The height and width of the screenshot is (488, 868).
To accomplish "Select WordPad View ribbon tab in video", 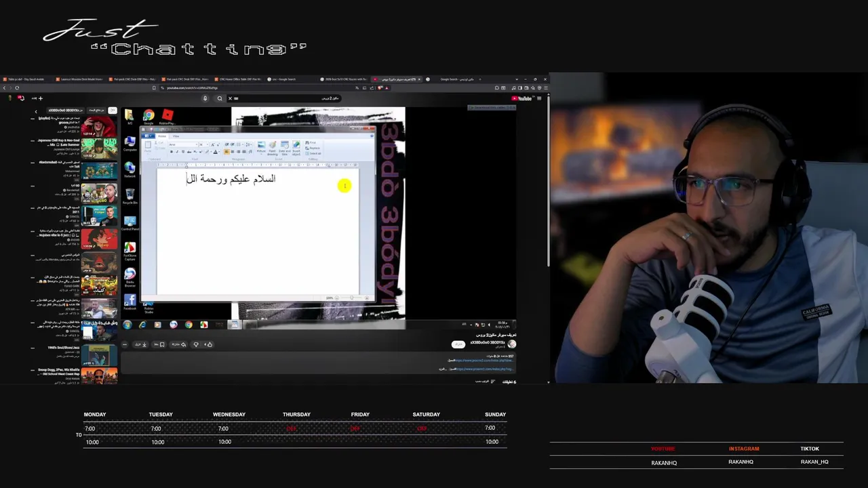I will pyautogui.click(x=176, y=136).
